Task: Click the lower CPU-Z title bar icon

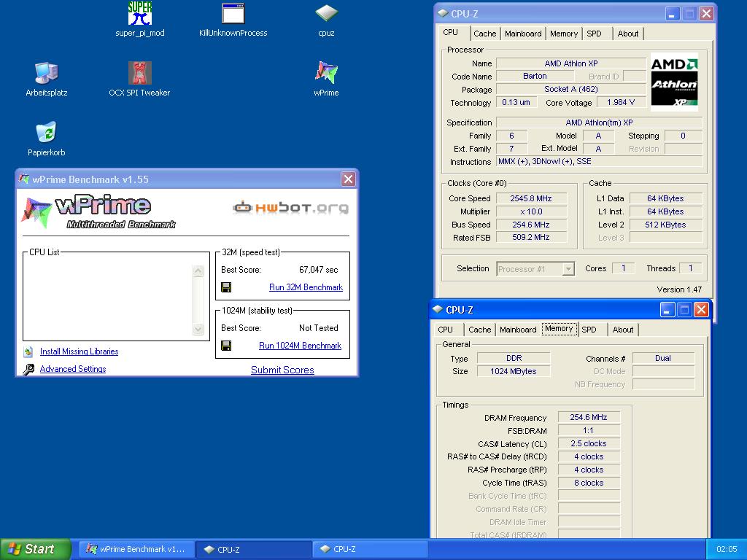Action: 438,309
